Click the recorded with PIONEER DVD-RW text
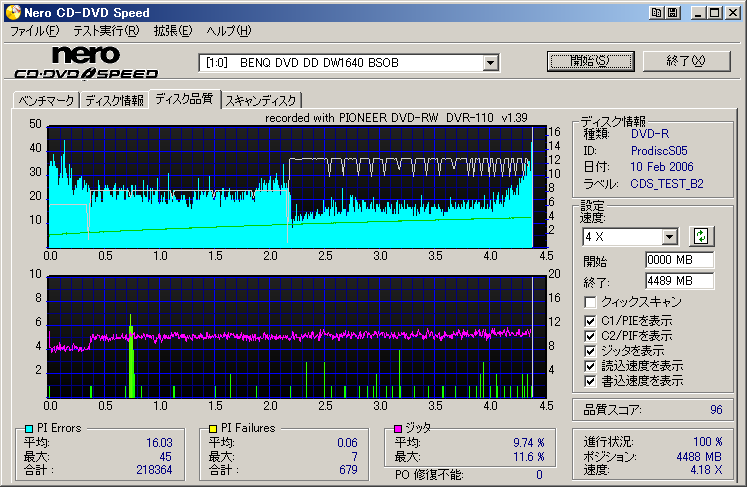 (x=396, y=118)
